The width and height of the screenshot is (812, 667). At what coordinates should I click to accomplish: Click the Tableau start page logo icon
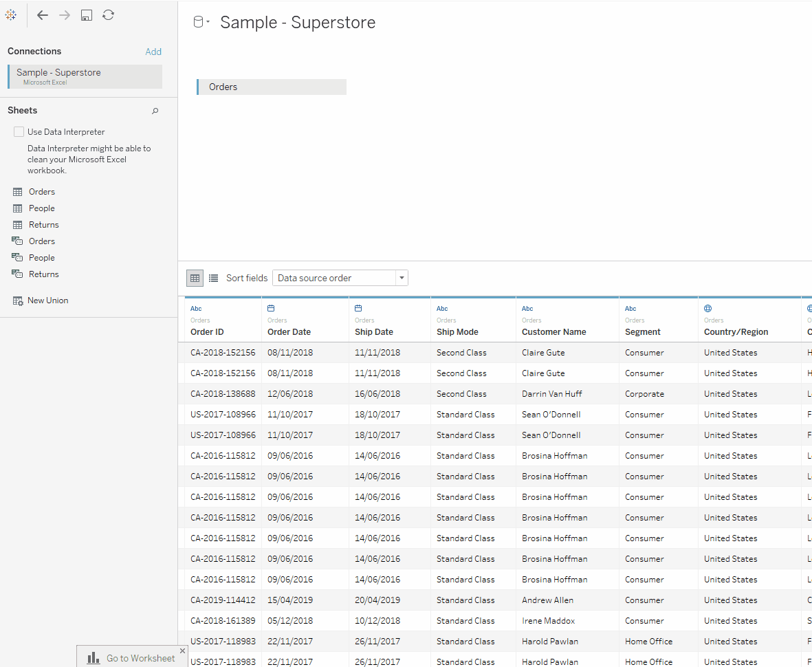11,15
